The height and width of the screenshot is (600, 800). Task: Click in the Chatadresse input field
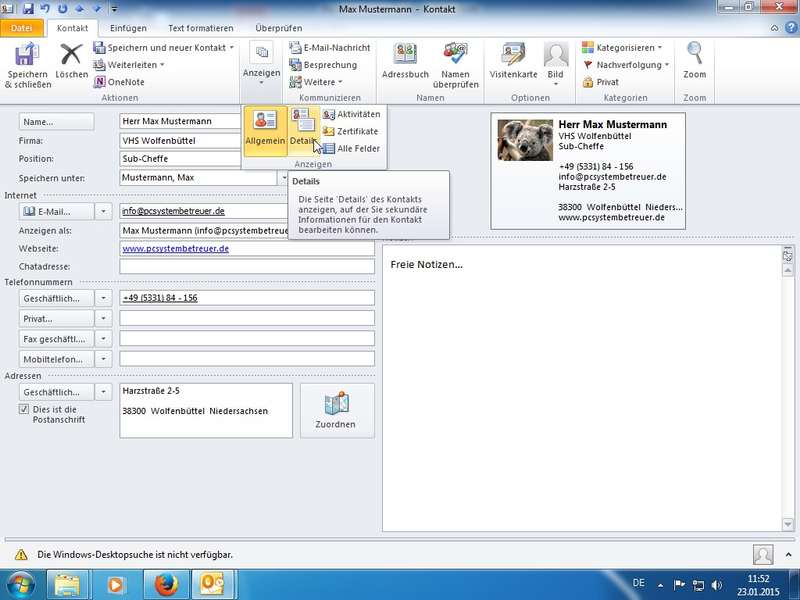[246, 266]
